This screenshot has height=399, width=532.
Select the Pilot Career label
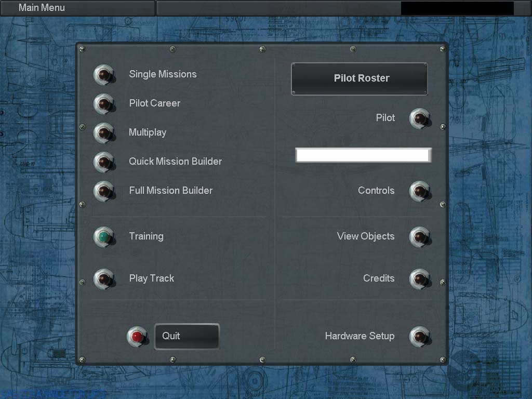155,103
